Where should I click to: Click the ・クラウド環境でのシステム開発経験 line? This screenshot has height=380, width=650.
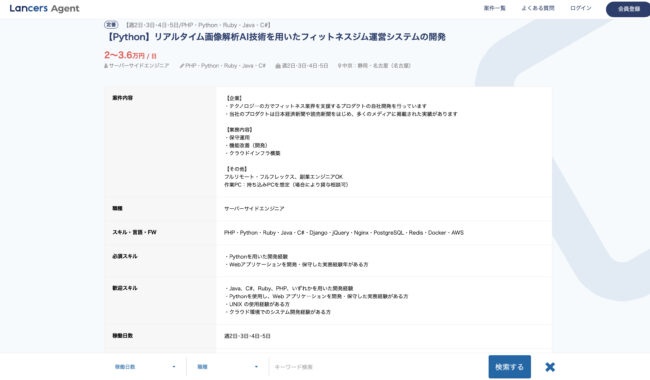(277, 312)
